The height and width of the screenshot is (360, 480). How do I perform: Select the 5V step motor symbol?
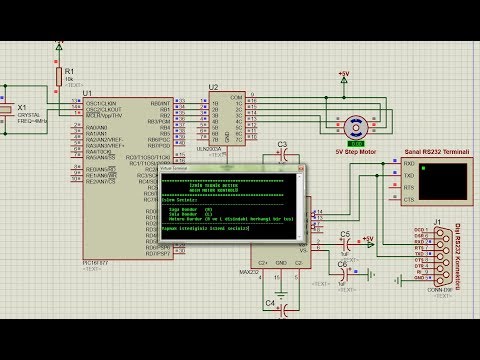point(356,127)
